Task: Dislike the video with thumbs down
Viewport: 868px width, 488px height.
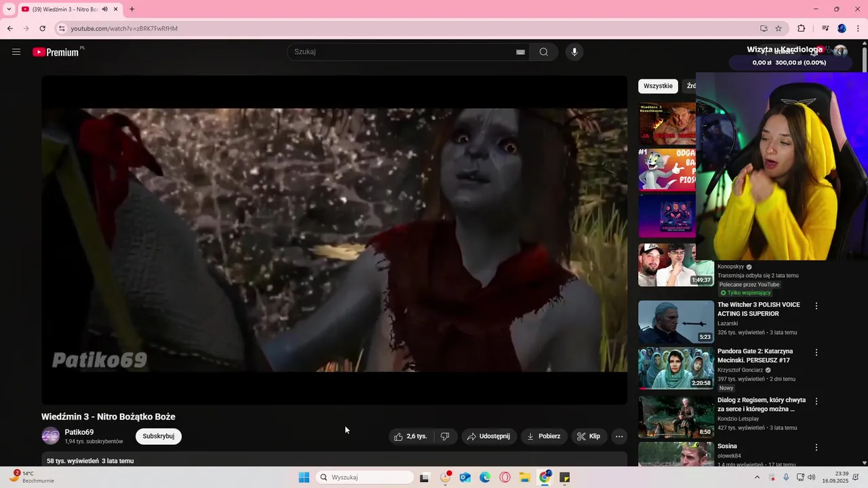Action: click(x=445, y=436)
